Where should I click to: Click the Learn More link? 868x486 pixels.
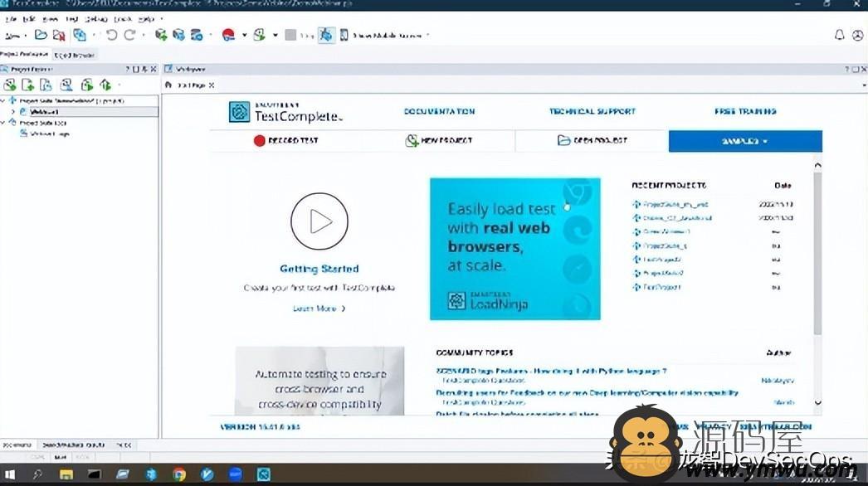319,309
